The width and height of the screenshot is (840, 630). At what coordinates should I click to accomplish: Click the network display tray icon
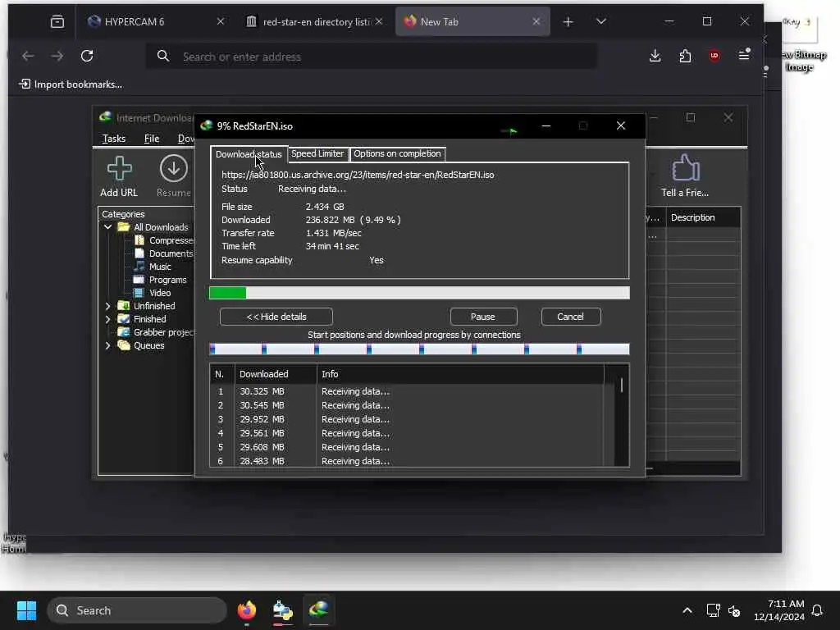coord(713,610)
